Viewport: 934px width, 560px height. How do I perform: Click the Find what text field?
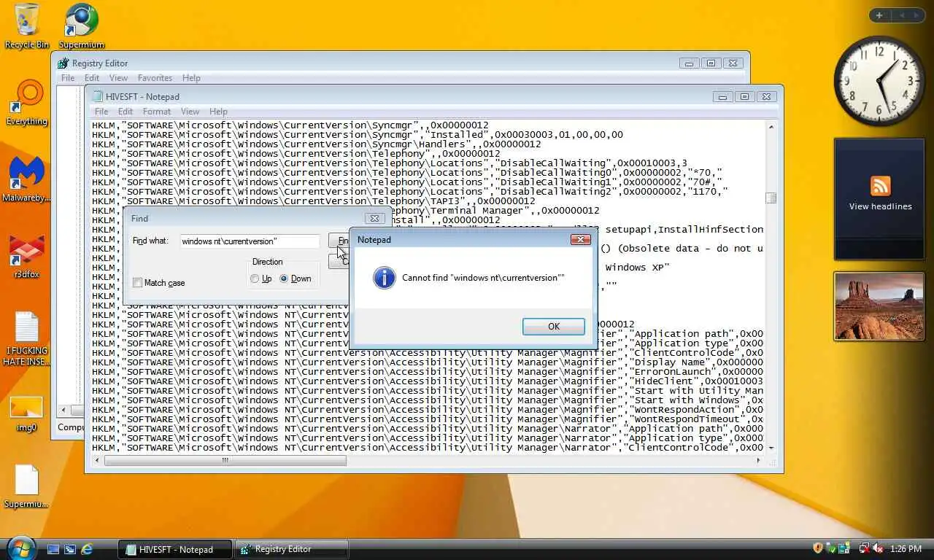click(x=250, y=241)
